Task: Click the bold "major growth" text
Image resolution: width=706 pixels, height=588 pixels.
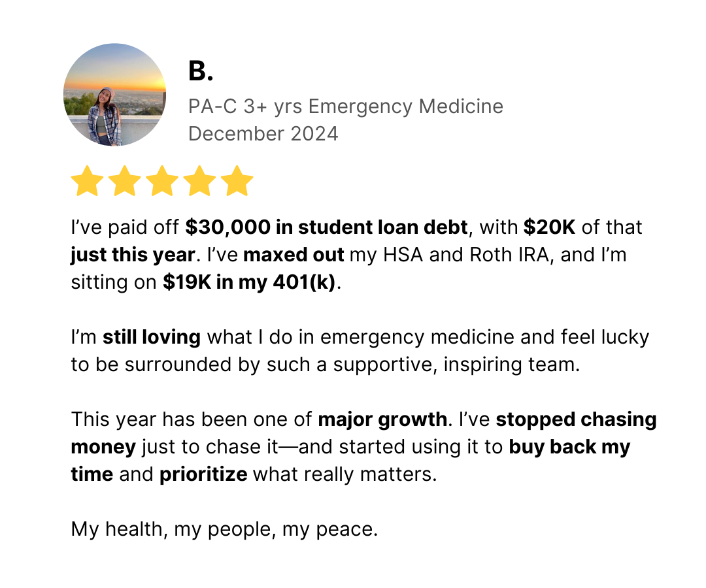Action: click(382, 419)
